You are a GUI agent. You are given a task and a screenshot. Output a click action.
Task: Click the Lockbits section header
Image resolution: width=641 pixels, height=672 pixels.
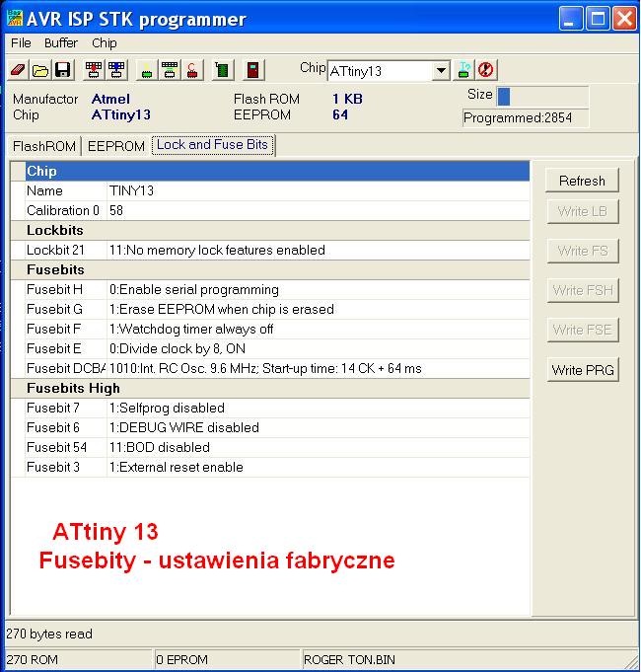pos(270,230)
